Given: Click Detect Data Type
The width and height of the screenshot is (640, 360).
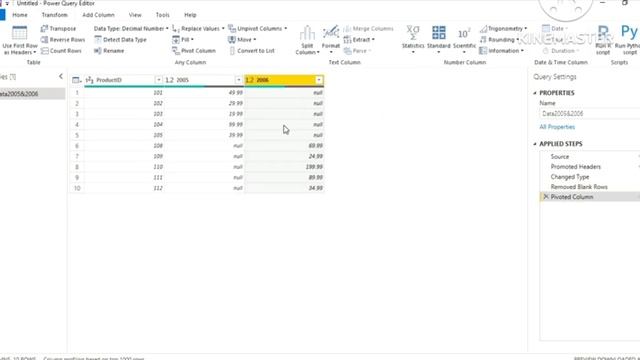Looking at the screenshot, I should 120,40.
